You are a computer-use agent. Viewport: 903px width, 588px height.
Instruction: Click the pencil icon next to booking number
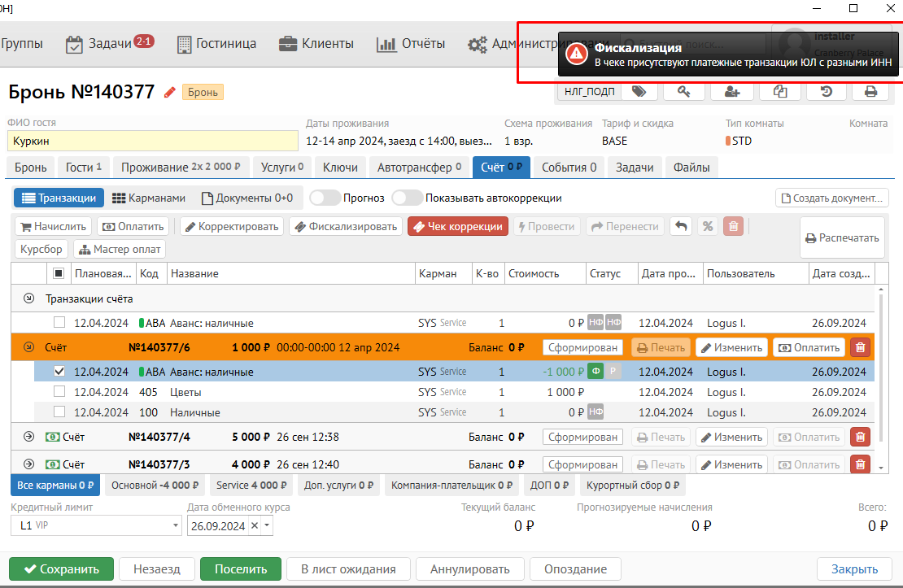pos(169,93)
